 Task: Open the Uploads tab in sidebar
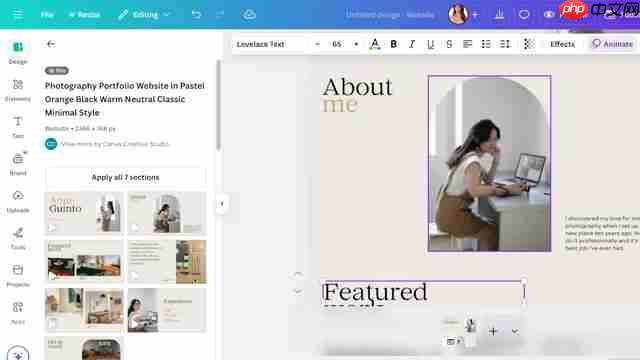point(18,201)
